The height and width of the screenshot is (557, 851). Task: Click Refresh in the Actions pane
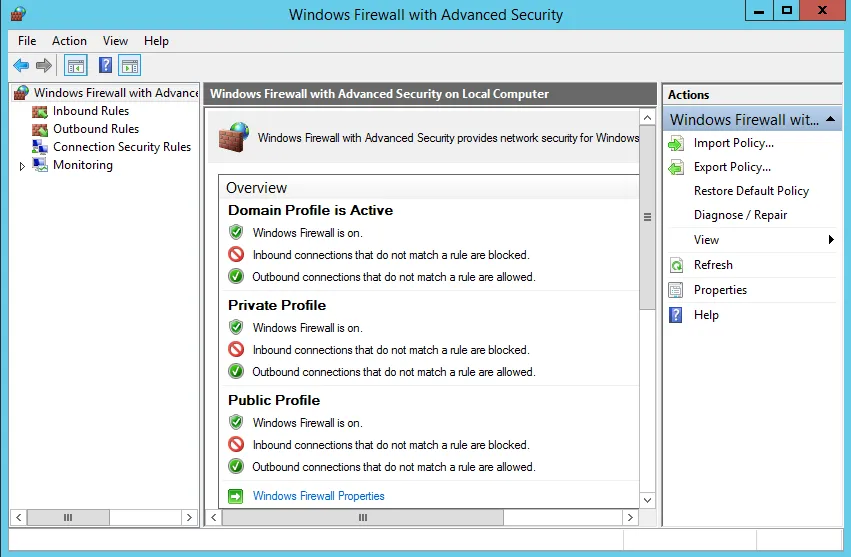click(x=713, y=265)
